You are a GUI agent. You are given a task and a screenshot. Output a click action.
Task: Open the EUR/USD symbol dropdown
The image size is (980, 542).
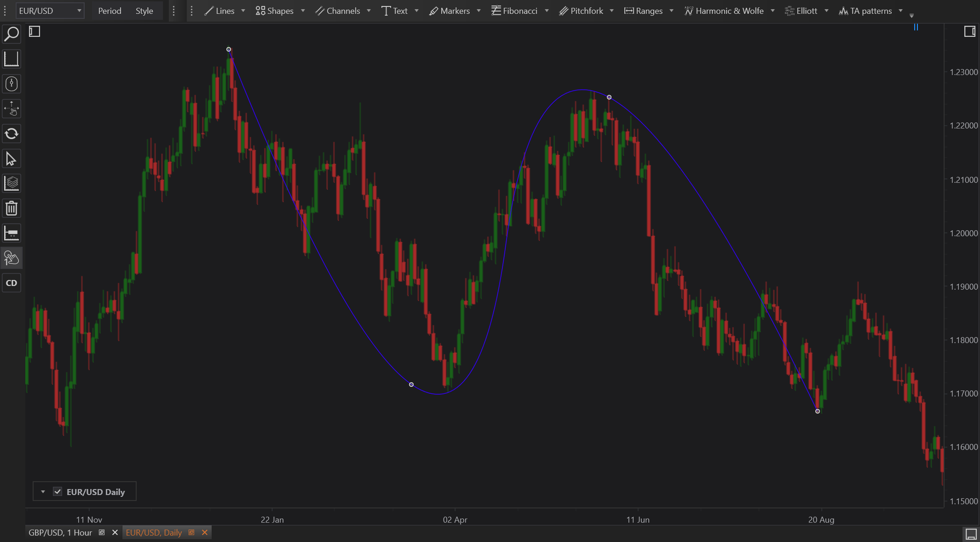tap(50, 11)
